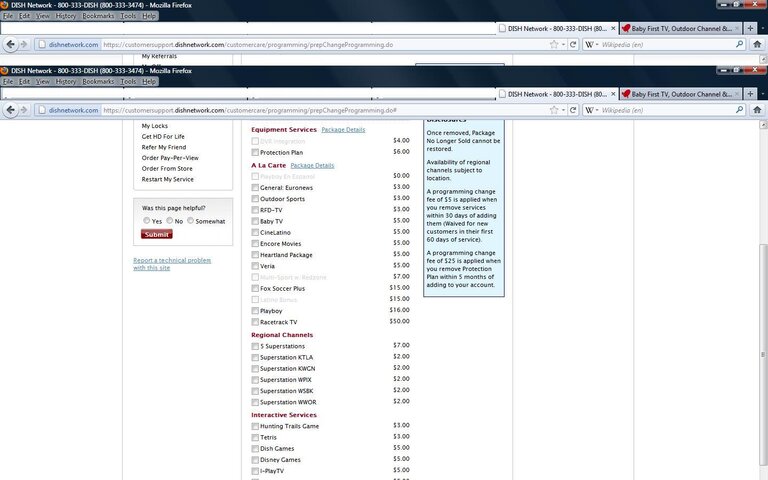This screenshot has width=768, height=480.
Task: Check the Encore Movies checkbox
Action: pos(255,243)
